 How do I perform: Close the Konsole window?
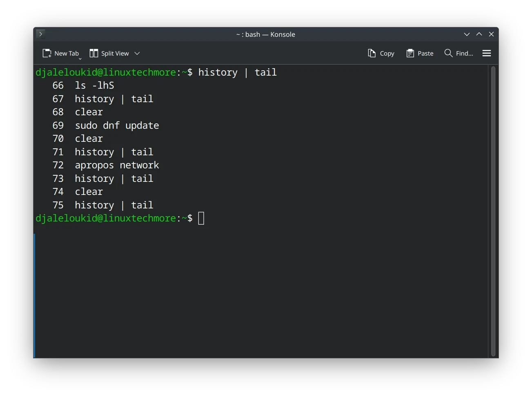tap(491, 34)
